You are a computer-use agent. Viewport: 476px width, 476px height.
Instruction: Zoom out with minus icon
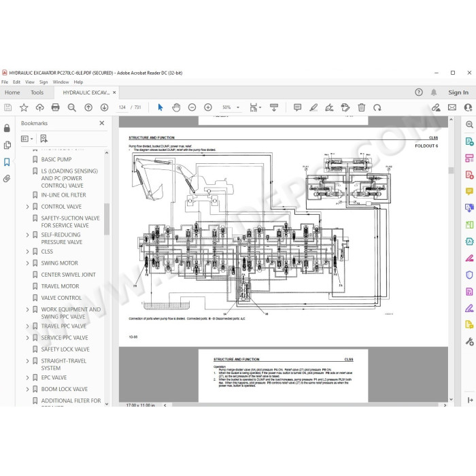192,107
